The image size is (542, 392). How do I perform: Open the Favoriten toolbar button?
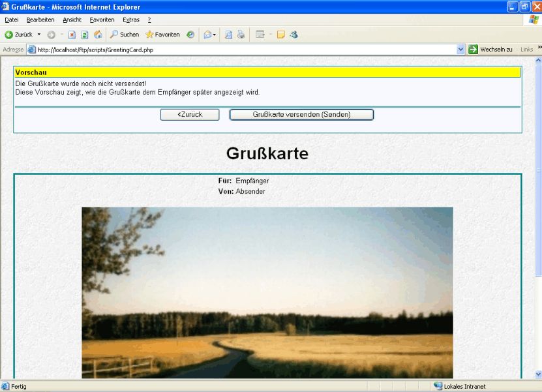point(163,35)
